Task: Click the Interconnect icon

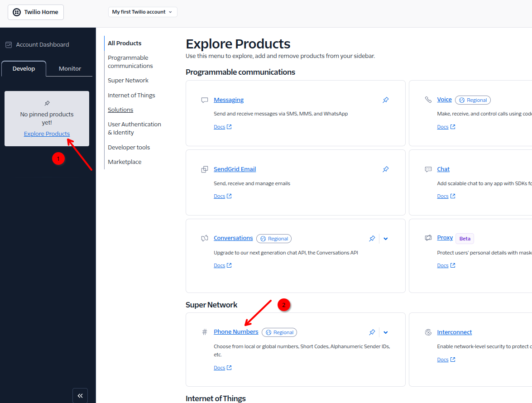Action: tap(428, 332)
